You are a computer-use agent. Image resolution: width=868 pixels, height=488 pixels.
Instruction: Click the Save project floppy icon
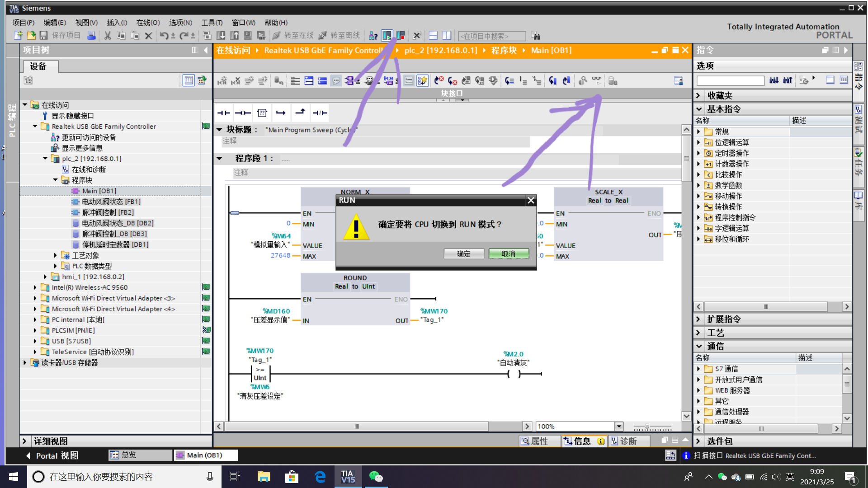(x=44, y=35)
